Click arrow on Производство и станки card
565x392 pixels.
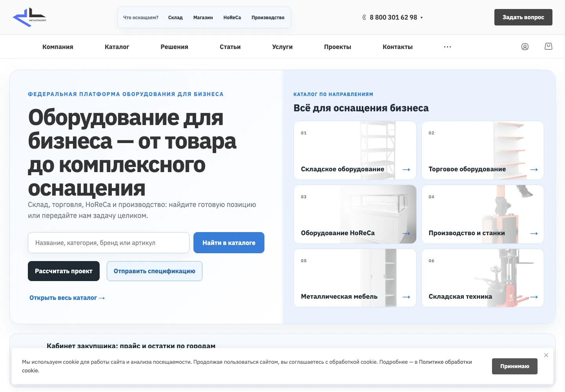click(534, 233)
